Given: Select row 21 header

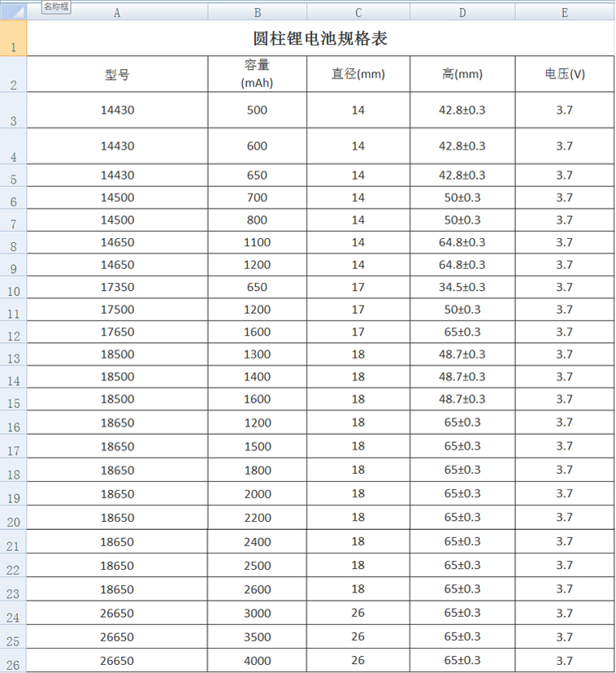Looking at the screenshot, I should tap(13, 541).
